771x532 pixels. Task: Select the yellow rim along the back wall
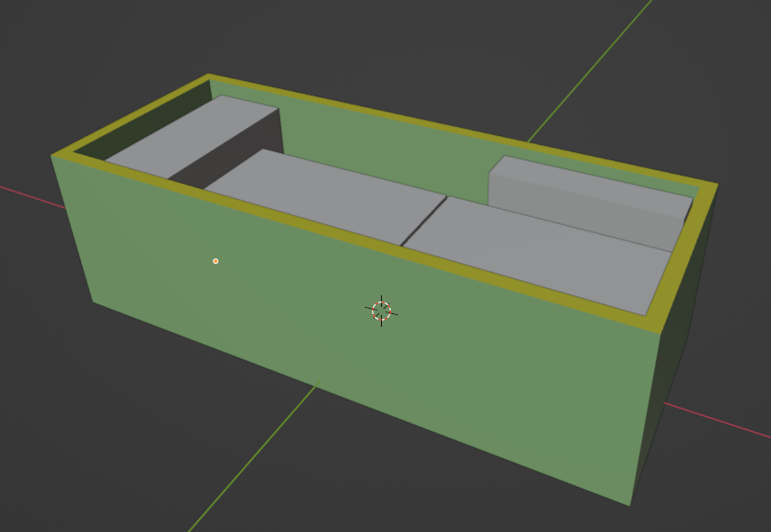450,128
